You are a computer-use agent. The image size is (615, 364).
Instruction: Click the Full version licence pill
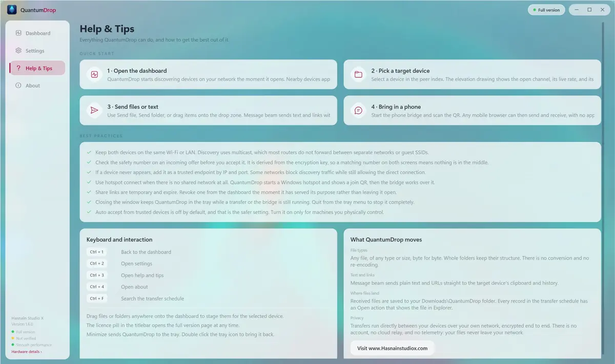pyautogui.click(x=546, y=10)
